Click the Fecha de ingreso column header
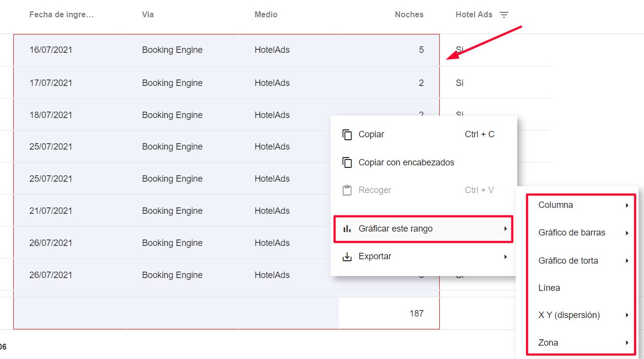Viewport: 644px width, 359px height. click(61, 15)
